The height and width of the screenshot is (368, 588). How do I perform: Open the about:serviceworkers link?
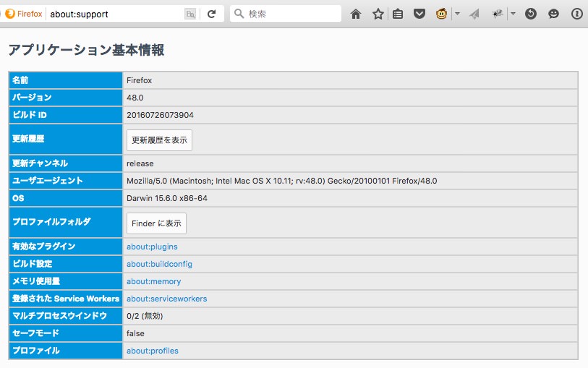[x=167, y=299]
